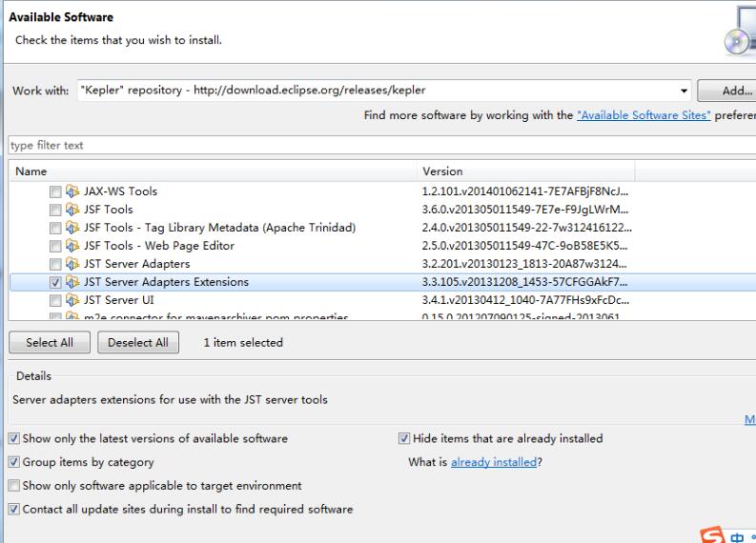
Task: Select the JST Server UI row name
Action: tap(119, 300)
